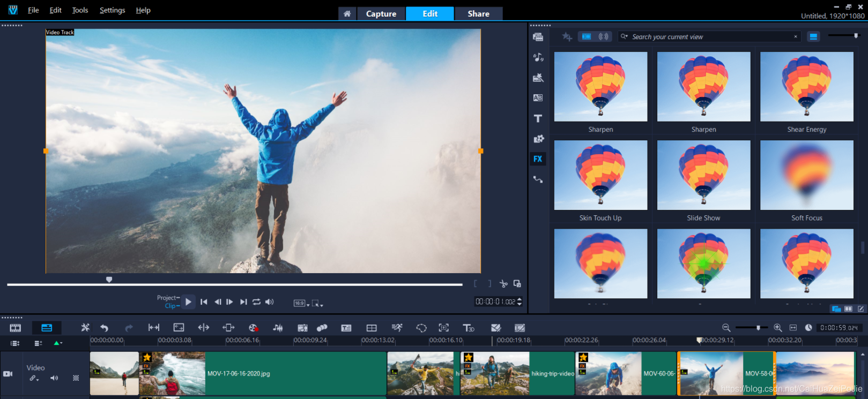Open the Transitions library (AB icon)
The image size is (868, 399).
[538, 98]
